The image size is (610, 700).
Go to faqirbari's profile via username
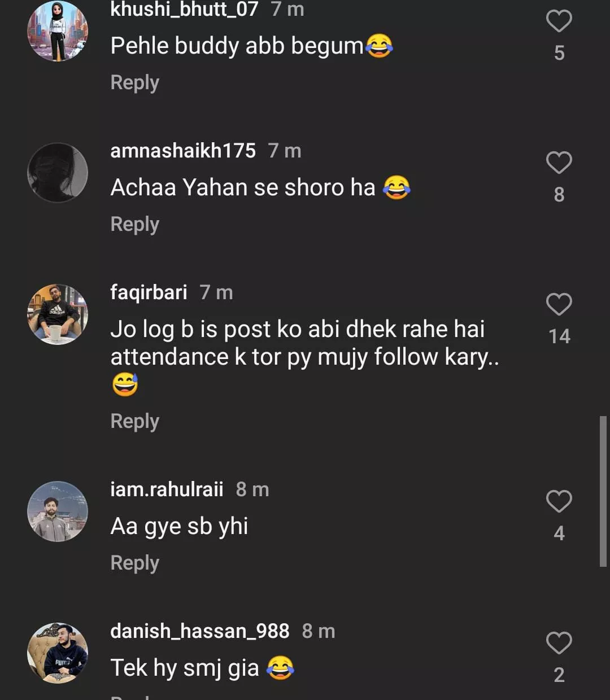[149, 292]
